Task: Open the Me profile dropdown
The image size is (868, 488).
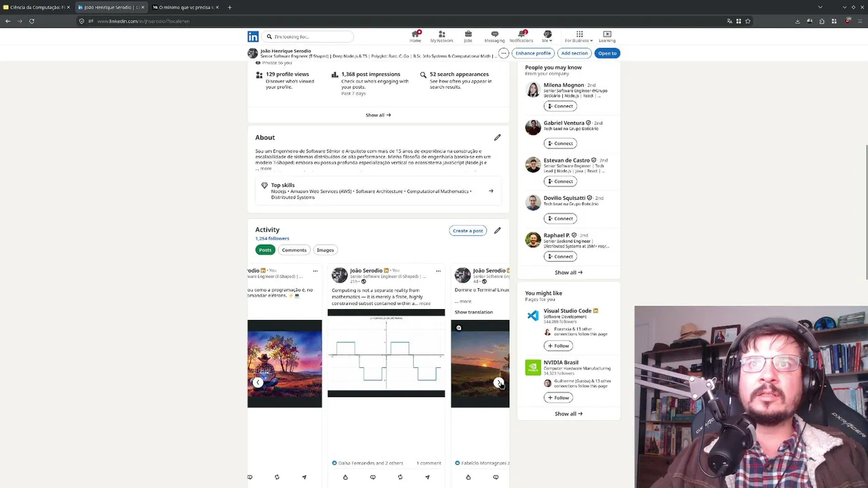Action: click(x=547, y=37)
